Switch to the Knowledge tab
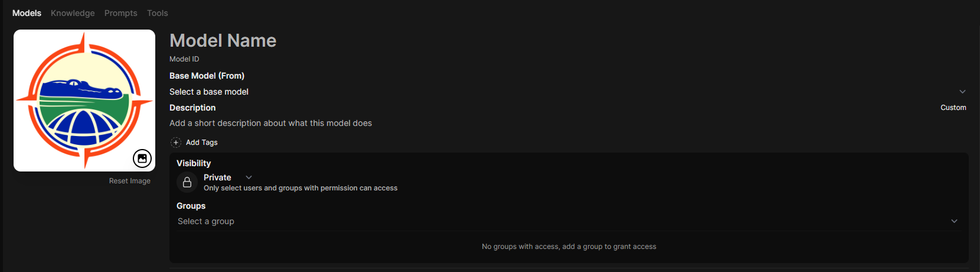Screen dimensions: 980x272 [x=73, y=13]
